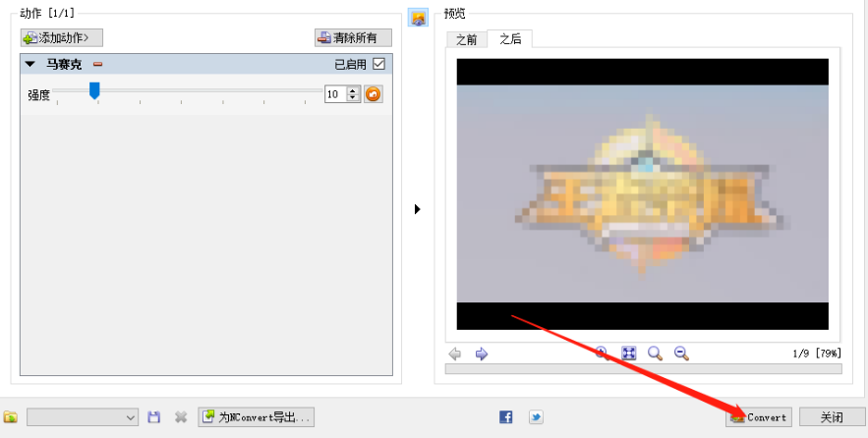
Task: Go to the next preview image
Action: tap(482, 354)
